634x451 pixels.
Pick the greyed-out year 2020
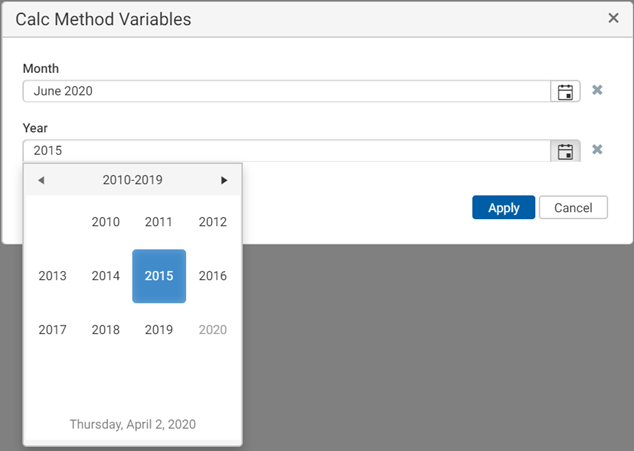[x=212, y=330]
